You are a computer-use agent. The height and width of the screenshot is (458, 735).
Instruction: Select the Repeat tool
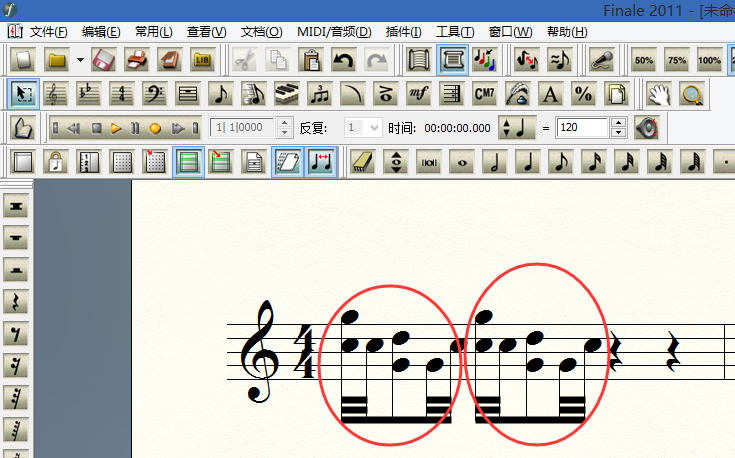(451, 94)
